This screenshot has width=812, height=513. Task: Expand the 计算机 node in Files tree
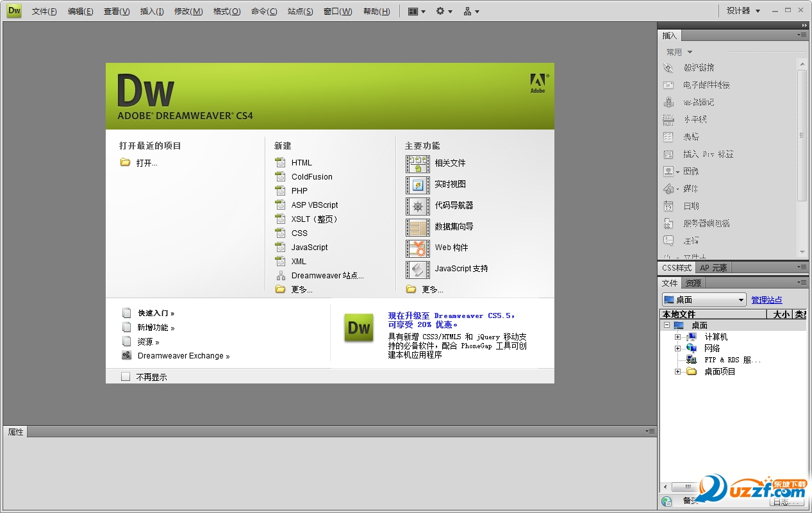click(x=677, y=337)
